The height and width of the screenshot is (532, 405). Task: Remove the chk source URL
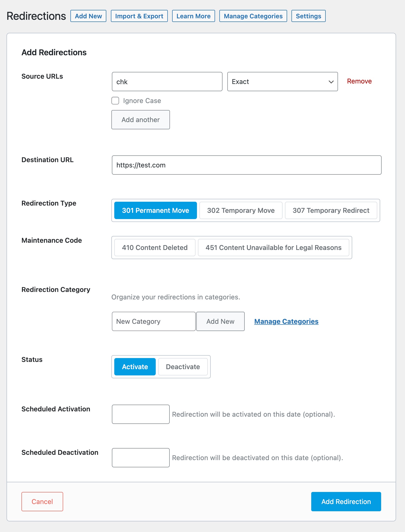point(359,81)
